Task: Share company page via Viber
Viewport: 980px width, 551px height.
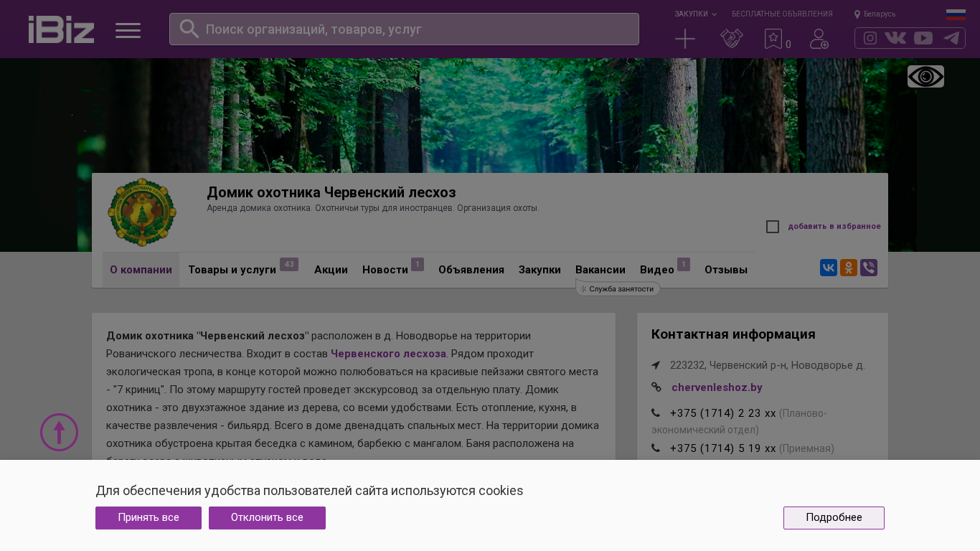Action: (x=869, y=268)
